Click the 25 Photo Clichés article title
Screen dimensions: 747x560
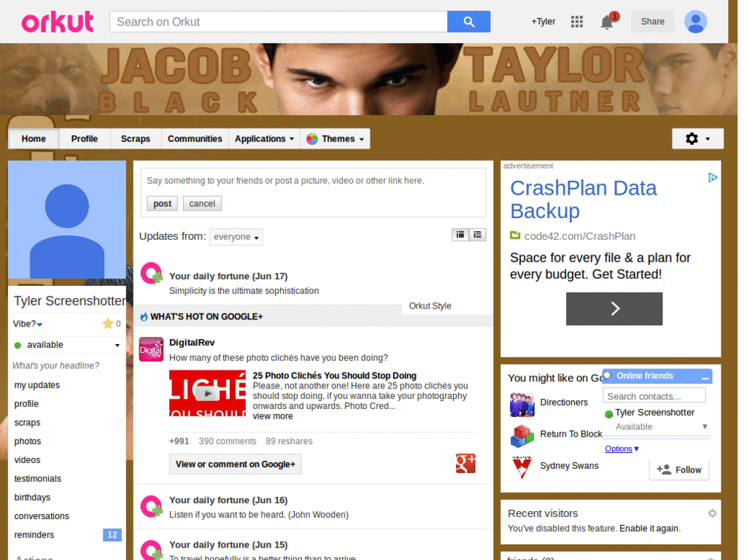tap(334, 376)
